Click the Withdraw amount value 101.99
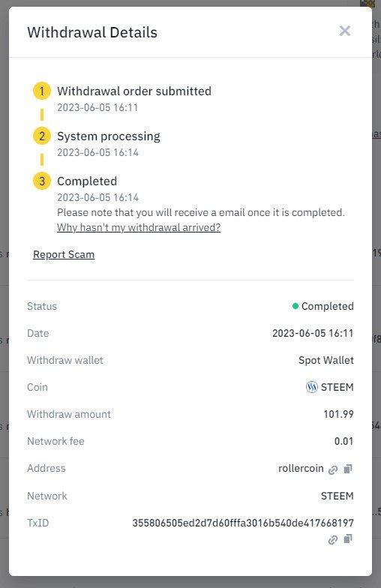This screenshot has width=381, height=588. point(339,414)
